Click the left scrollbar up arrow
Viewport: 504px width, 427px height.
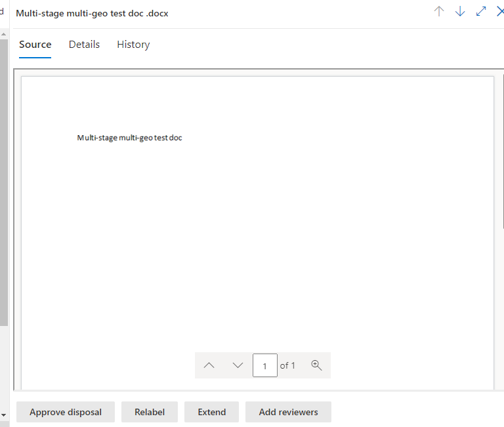click(4, 34)
